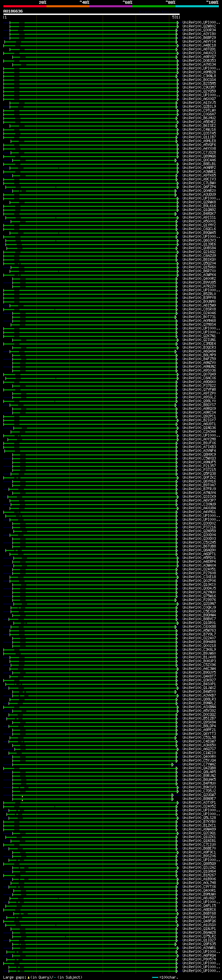222x980 pixels.
Task: Open hit UniRef100_Q30R34
Action: pyautogui.click(x=199, y=30)
